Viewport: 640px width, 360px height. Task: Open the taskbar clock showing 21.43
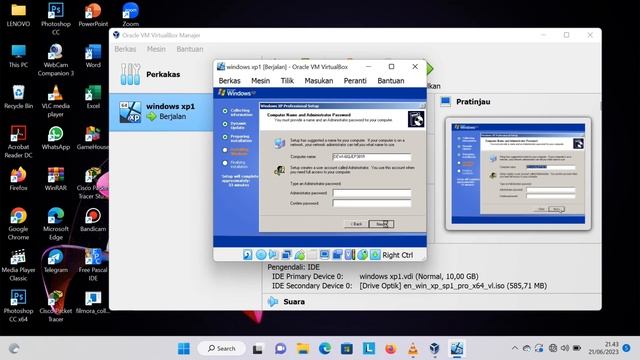603,348
